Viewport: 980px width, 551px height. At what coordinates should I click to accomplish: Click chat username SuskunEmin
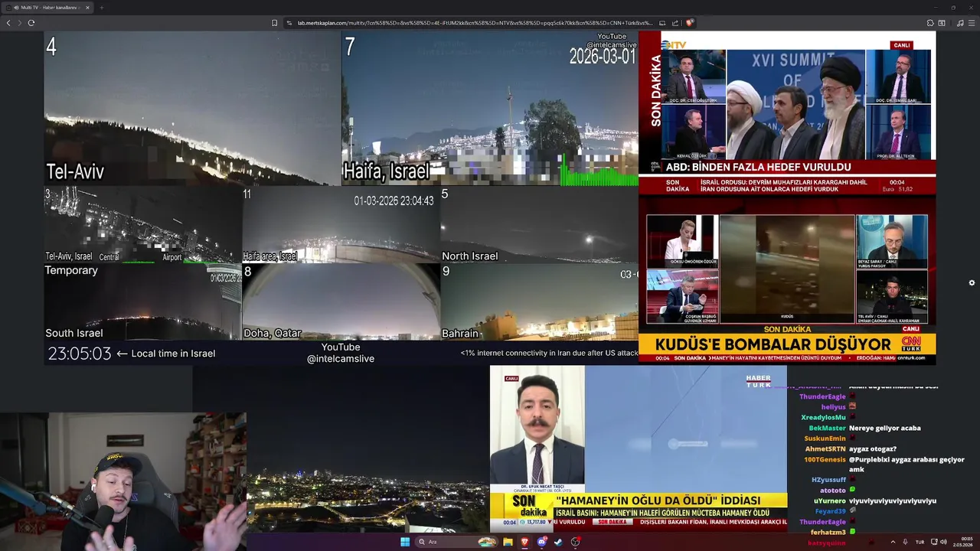[825, 439]
